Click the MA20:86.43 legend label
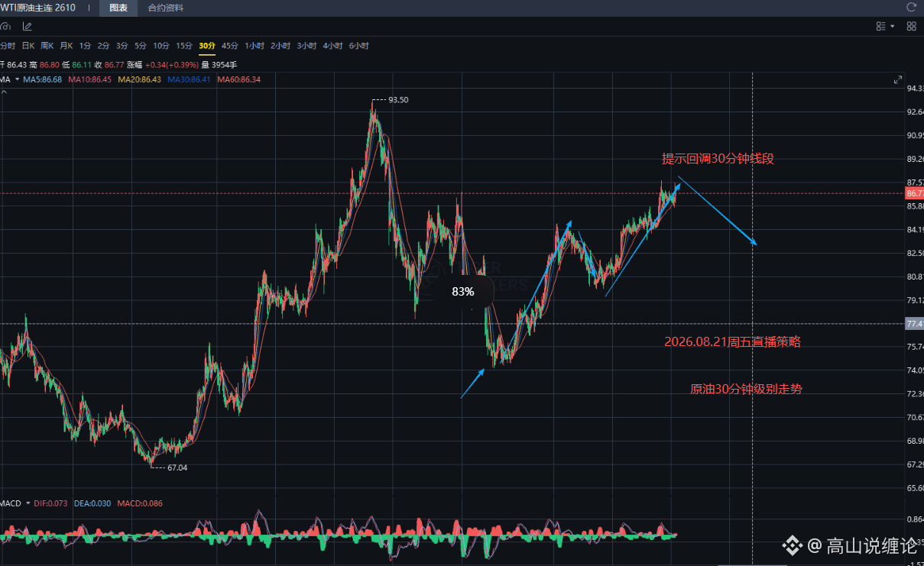This screenshot has height=566, width=924. click(x=140, y=79)
